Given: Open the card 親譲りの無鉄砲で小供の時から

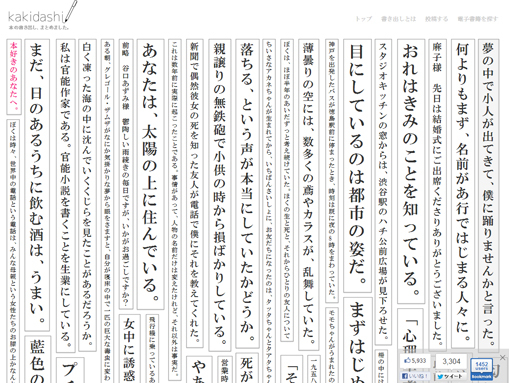Looking at the screenshot, I should pos(219,195).
